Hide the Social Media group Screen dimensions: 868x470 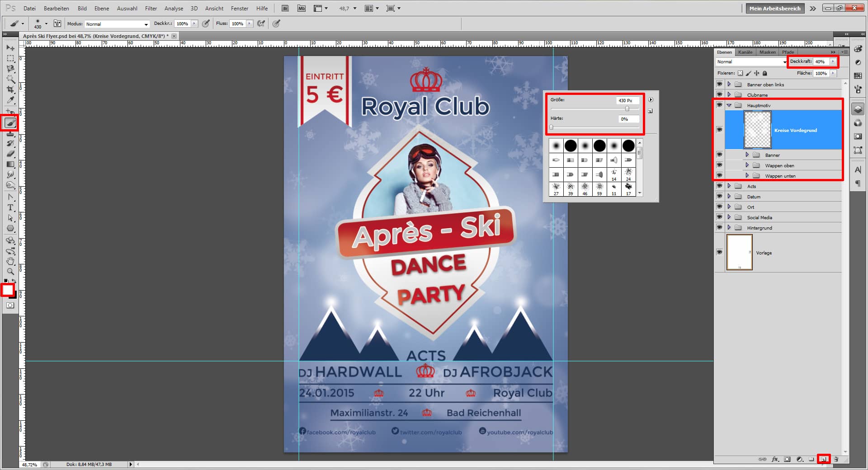(x=720, y=217)
